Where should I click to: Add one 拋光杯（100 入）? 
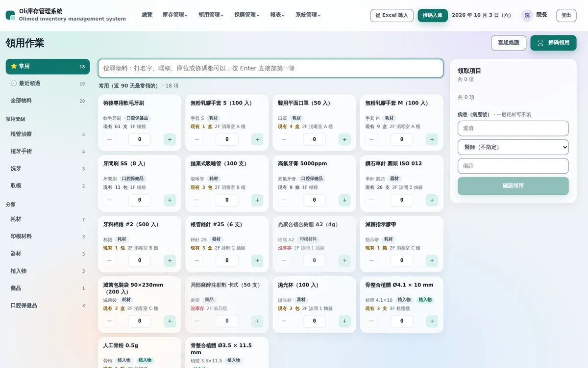(344, 321)
